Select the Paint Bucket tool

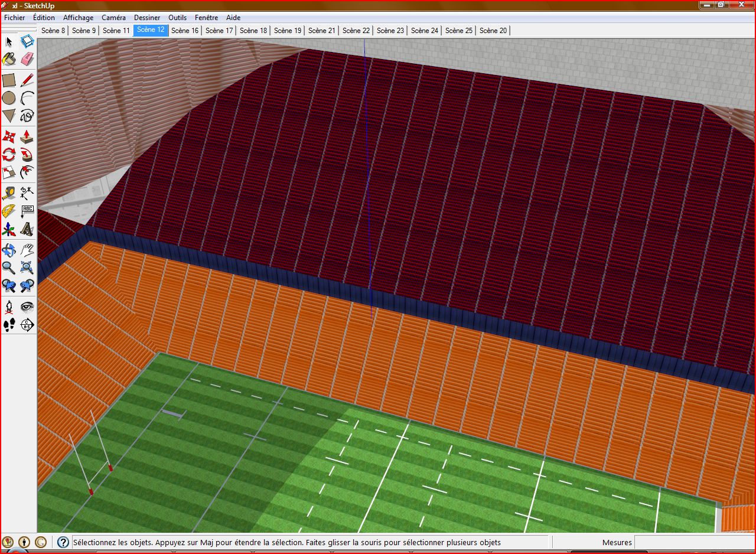coord(9,59)
